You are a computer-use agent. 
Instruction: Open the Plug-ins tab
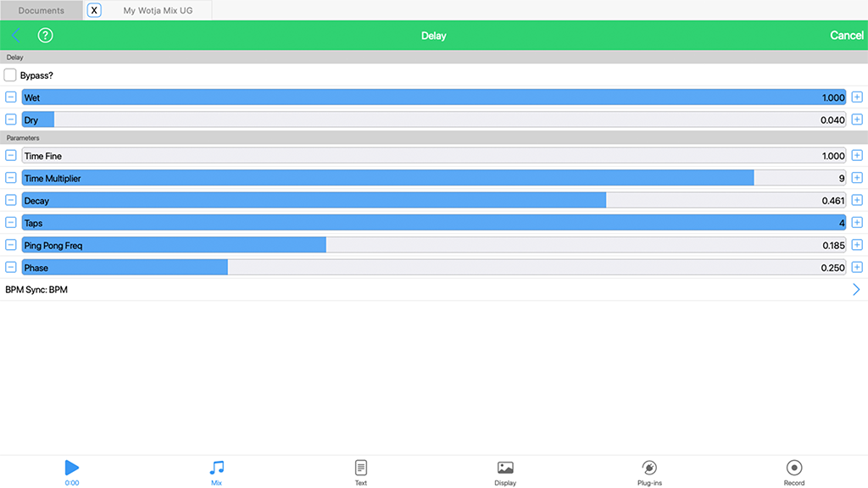(x=649, y=472)
